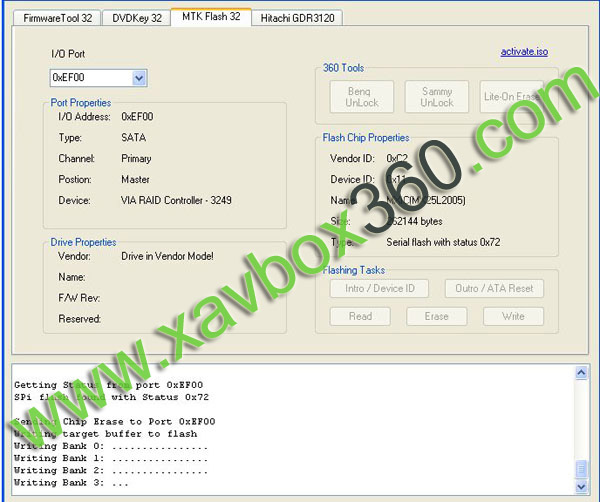Click the log scrollbar up arrow
Screen dimensions: 600x502
point(581,373)
